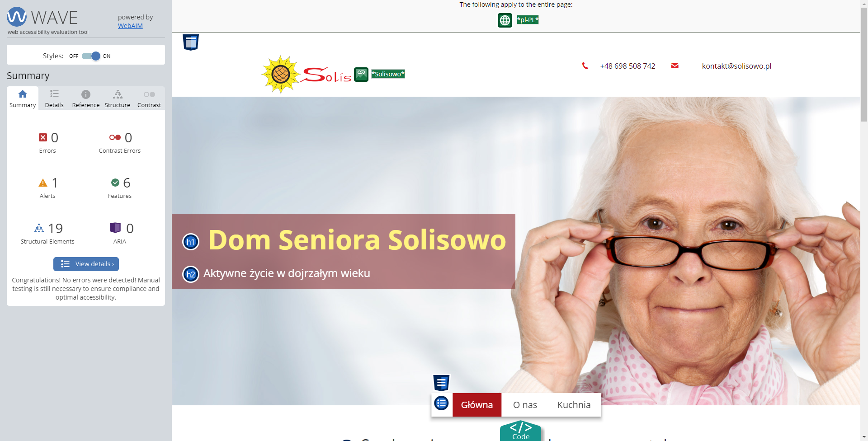The height and width of the screenshot is (441, 868).
Task: Switch to the Details tab
Action: pos(54,99)
